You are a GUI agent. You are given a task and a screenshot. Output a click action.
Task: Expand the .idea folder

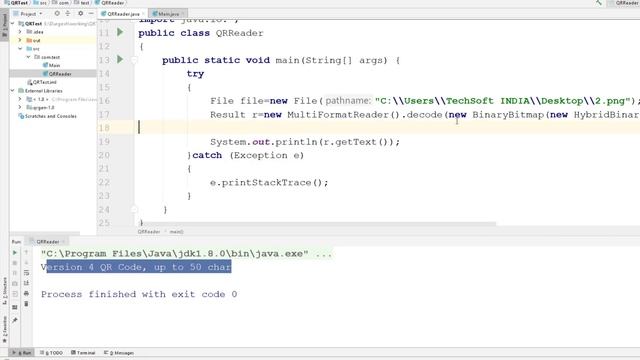[x=20, y=32]
